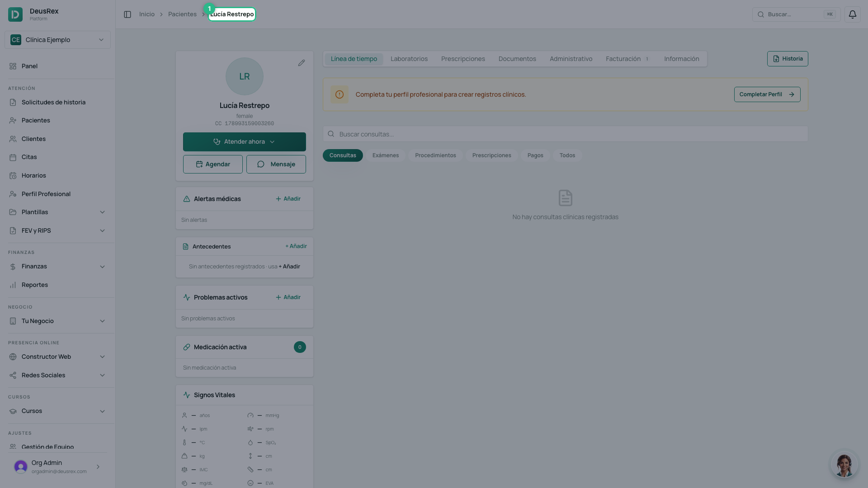Click the Historia button
This screenshot has width=868, height=488.
coord(788,59)
